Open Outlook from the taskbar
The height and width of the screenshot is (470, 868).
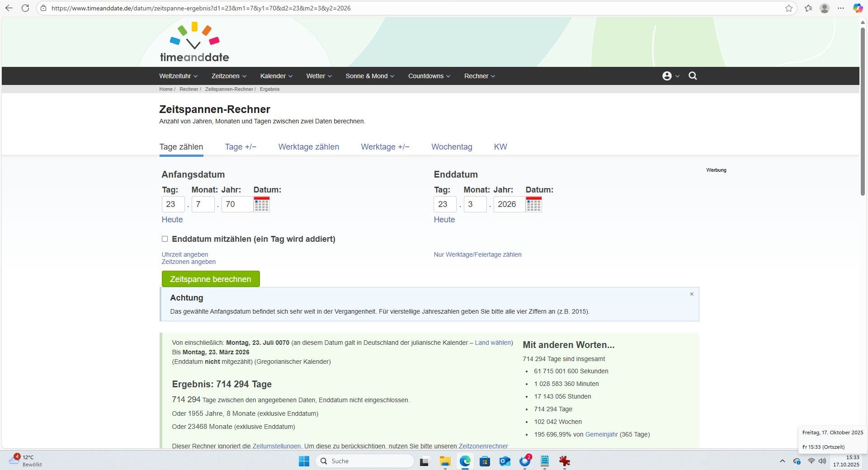tap(505, 461)
